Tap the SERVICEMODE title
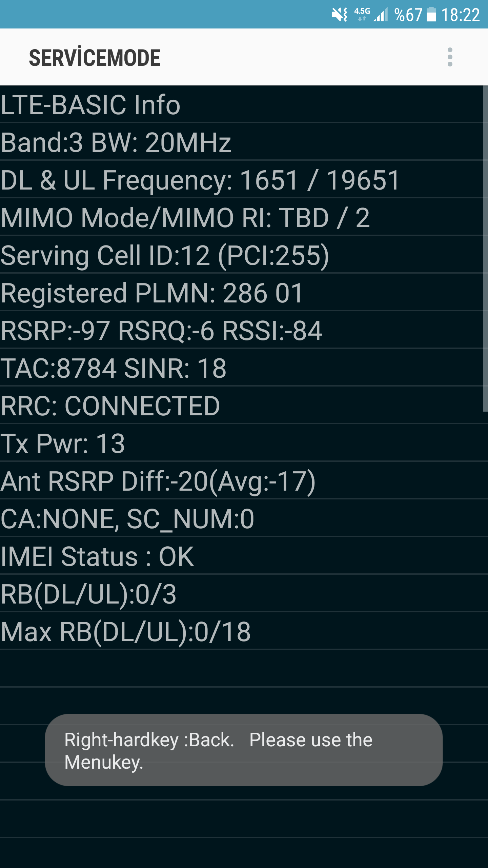The width and height of the screenshot is (488, 868). click(x=95, y=57)
